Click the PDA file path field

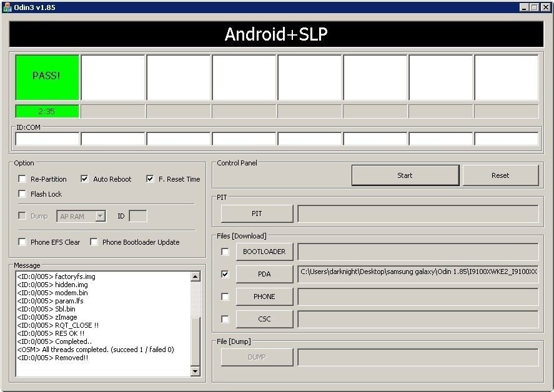point(418,274)
